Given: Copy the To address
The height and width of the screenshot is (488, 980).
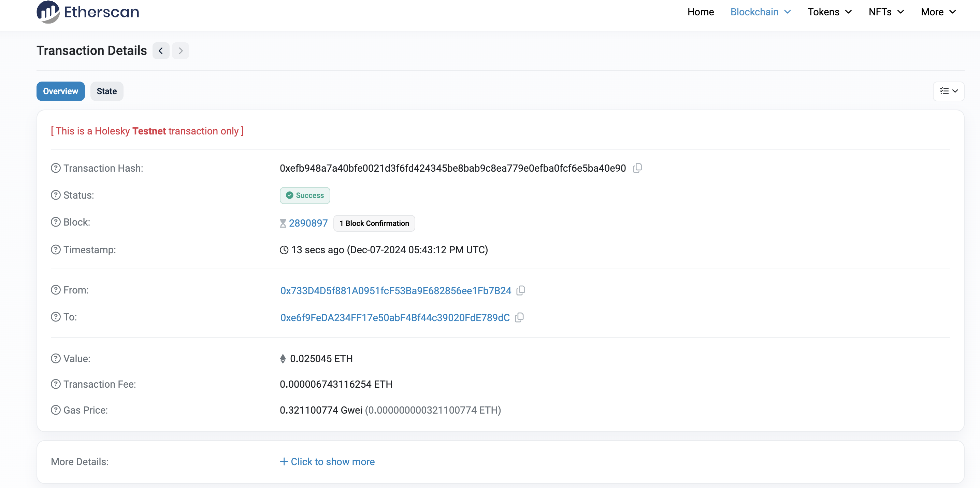Looking at the screenshot, I should tap(519, 318).
